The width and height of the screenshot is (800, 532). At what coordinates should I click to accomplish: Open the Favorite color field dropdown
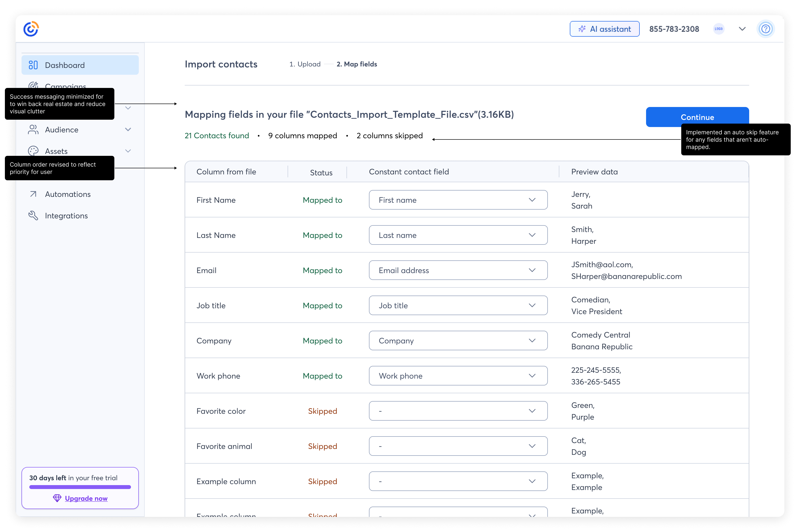pos(458,411)
